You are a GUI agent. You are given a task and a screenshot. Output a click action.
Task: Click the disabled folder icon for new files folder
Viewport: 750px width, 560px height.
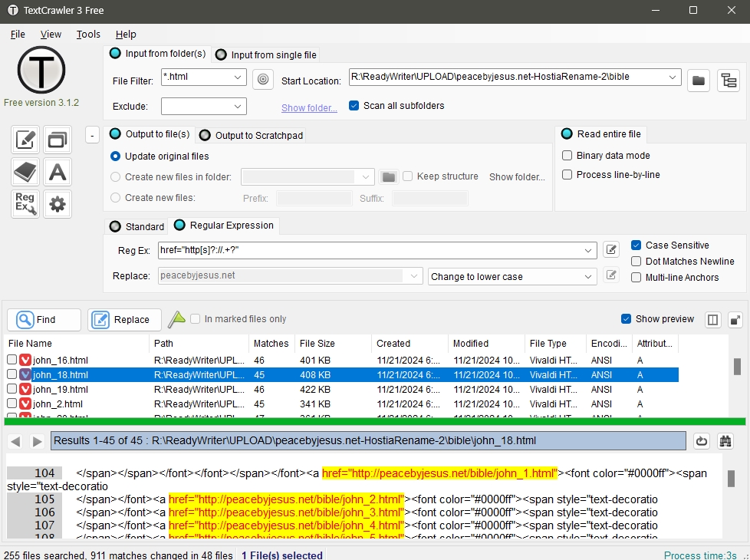388,177
